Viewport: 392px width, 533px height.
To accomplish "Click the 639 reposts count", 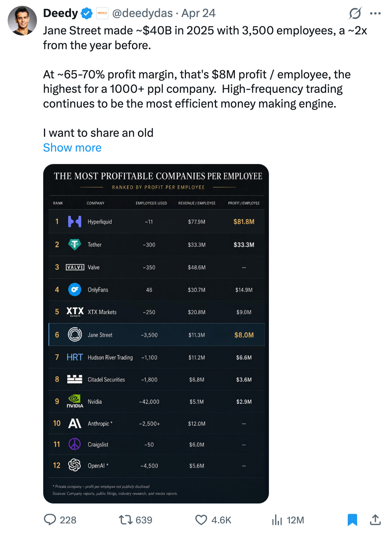I will click(x=144, y=520).
